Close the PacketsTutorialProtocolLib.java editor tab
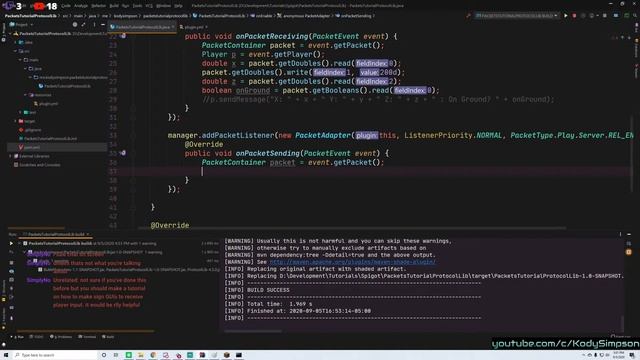This screenshot has width=640, height=360. (173, 27)
